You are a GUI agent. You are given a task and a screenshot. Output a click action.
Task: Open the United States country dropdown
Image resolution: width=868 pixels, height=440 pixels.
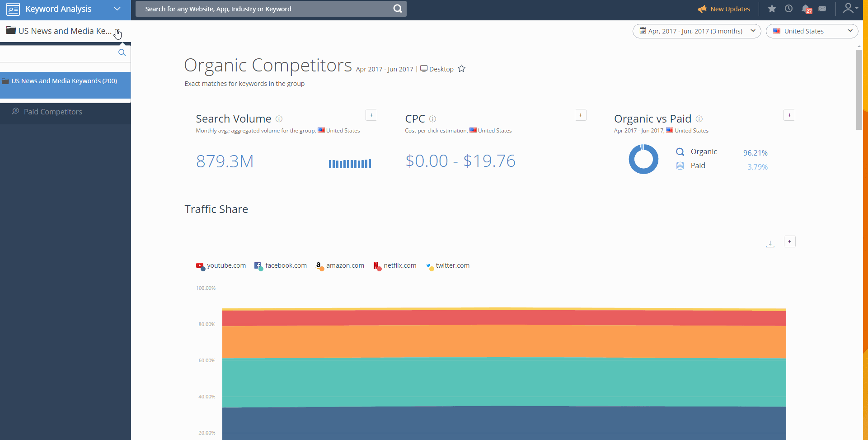pyautogui.click(x=812, y=31)
